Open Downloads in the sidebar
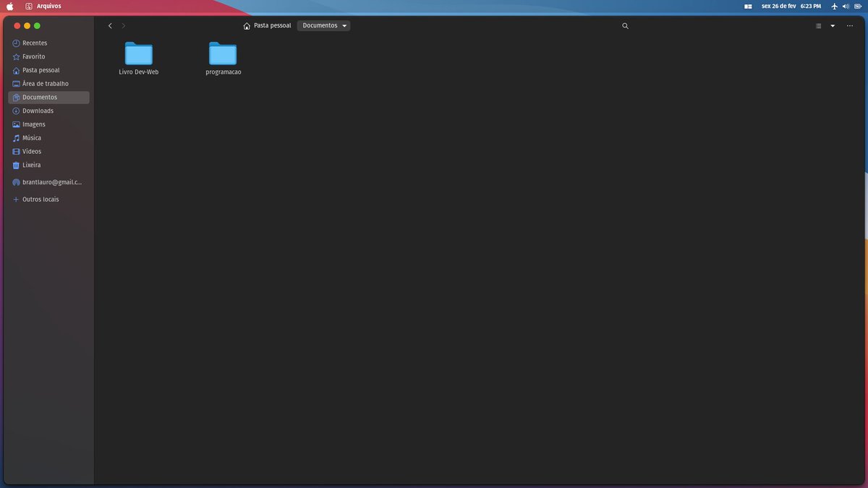The width and height of the screenshot is (868, 488). click(x=48, y=111)
